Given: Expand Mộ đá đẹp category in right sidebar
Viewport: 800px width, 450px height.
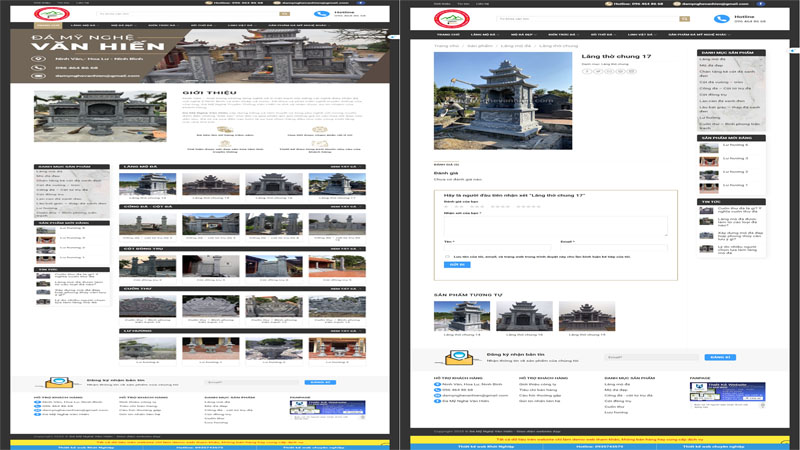Looking at the screenshot, I should pos(762,65).
